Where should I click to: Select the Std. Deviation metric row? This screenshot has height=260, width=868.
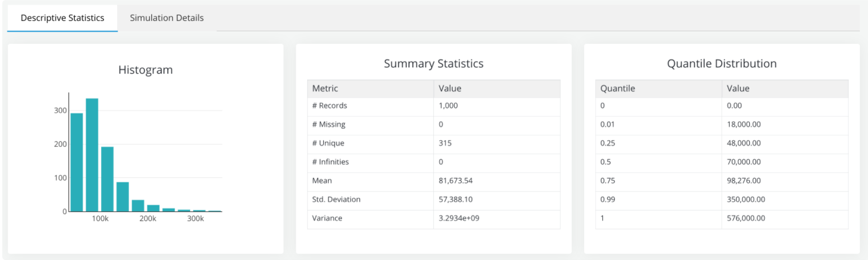click(336, 200)
